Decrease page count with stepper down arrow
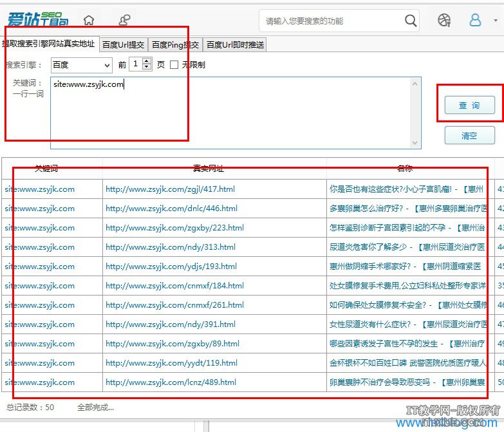504x432 pixels. click(x=147, y=68)
